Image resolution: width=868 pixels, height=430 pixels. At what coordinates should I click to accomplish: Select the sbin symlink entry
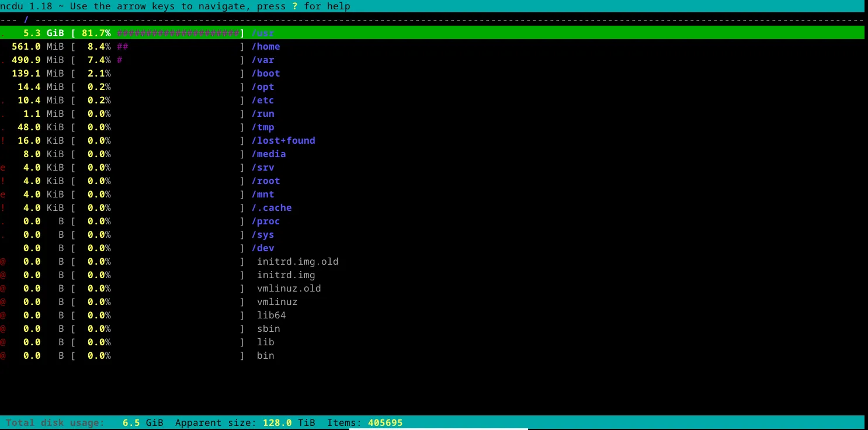pos(269,329)
